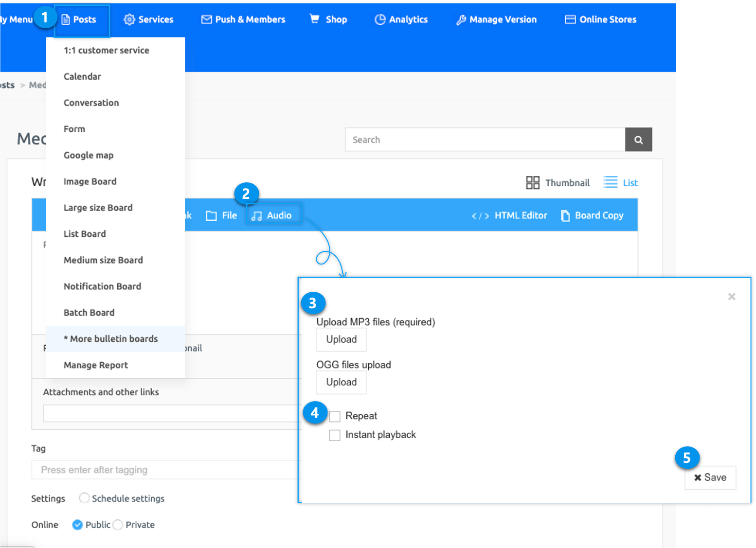Image resolution: width=756 pixels, height=548 pixels.
Task: Check the Instant playback option
Action: (x=335, y=435)
